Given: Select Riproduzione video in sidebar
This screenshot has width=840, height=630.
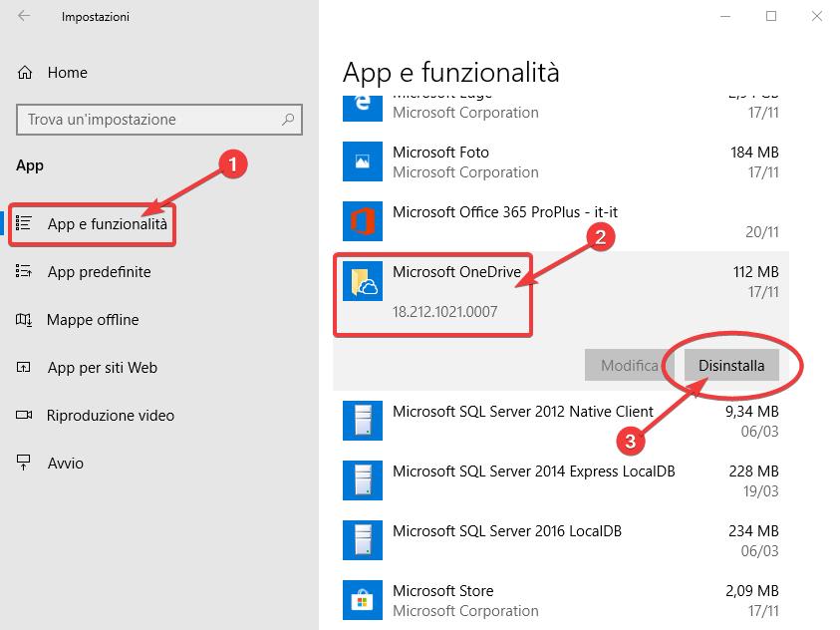Looking at the screenshot, I should 111,415.
